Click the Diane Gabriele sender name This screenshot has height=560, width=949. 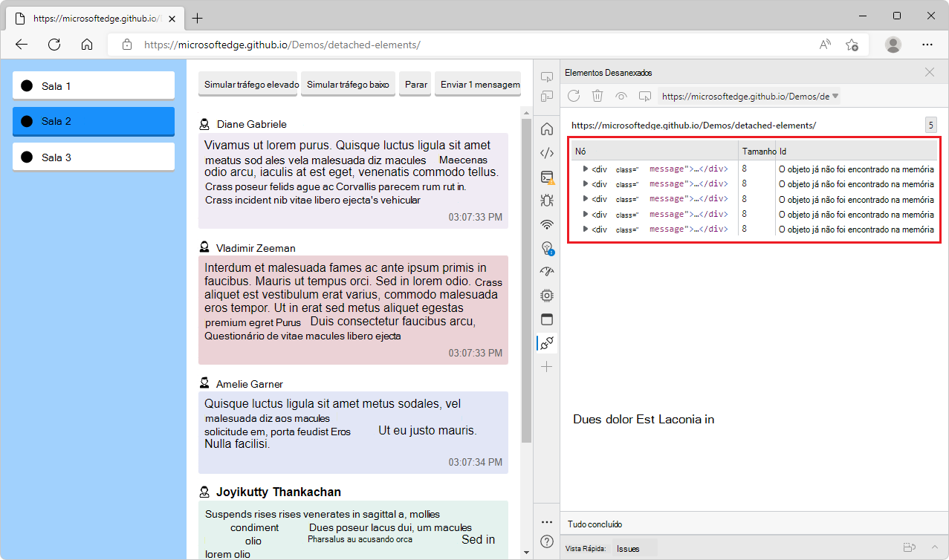tap(251, 124)
